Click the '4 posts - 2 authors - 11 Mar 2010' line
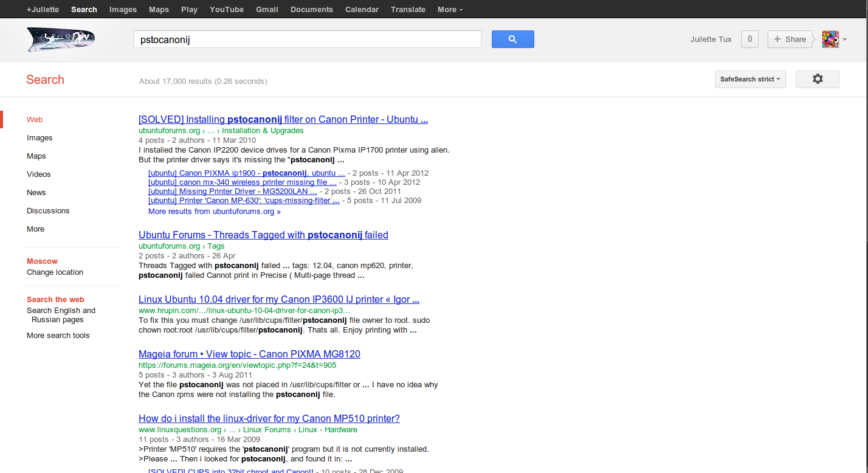The width and height of the screenshot is (868, 473). [x=197, y=140]
